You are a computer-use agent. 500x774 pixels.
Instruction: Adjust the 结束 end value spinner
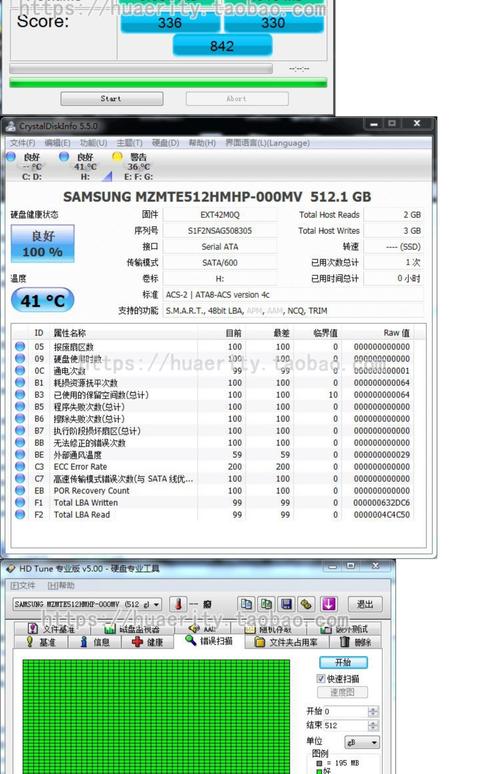coord(373,726)
